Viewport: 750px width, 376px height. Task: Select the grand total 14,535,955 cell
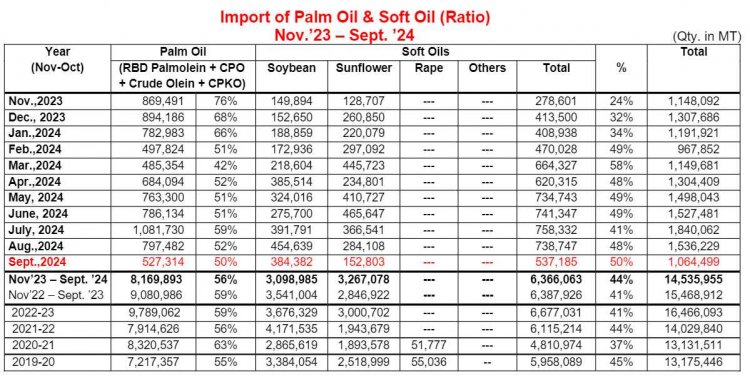694,279
